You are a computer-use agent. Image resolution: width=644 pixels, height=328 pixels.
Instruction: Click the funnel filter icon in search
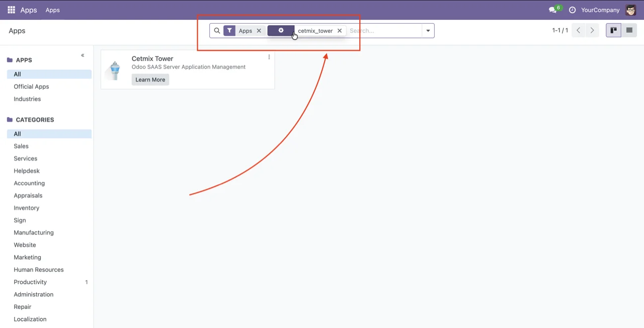pyautogui.click(x=229, y=31)
